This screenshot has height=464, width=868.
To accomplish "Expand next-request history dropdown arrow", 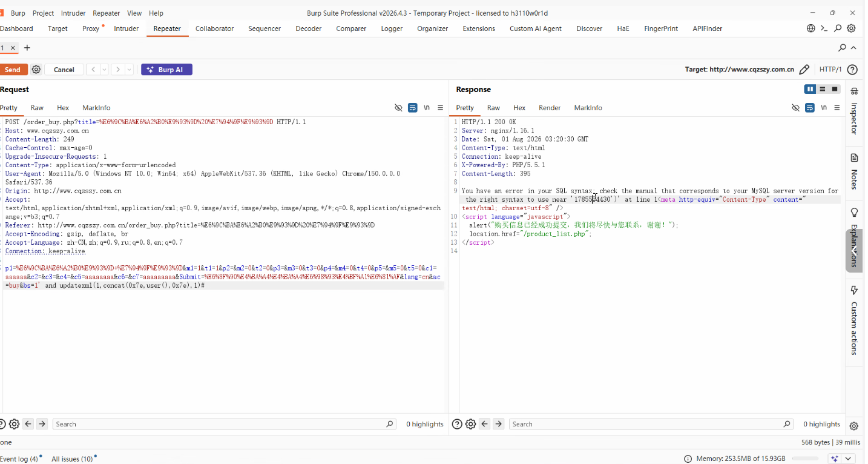I will point(129,70).
